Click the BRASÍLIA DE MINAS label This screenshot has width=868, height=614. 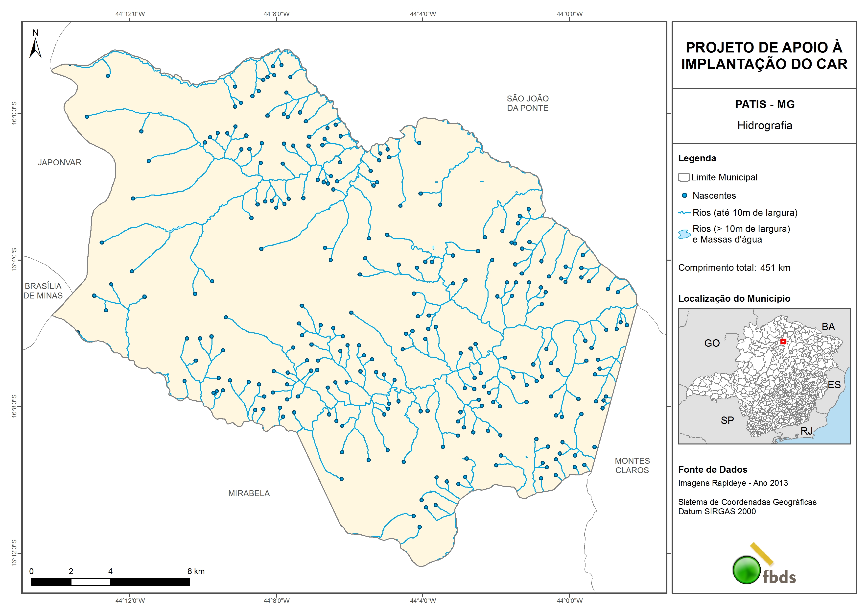(x=43, y=291)
